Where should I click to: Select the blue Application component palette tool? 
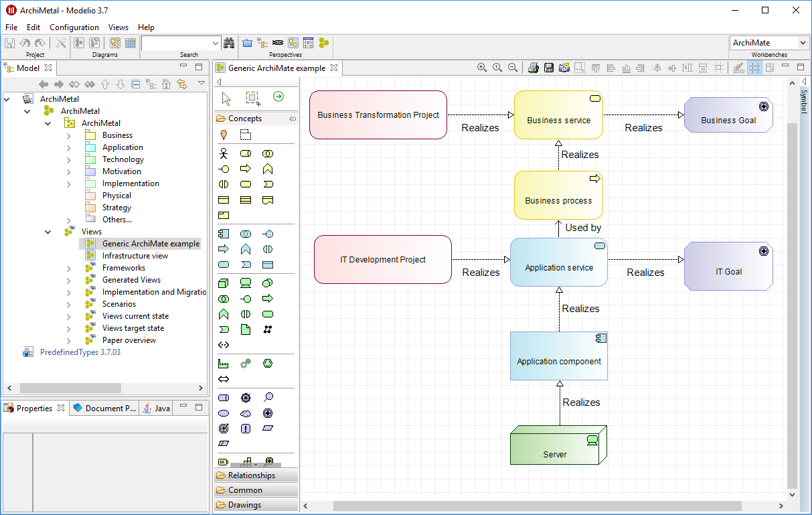[224, 234]
